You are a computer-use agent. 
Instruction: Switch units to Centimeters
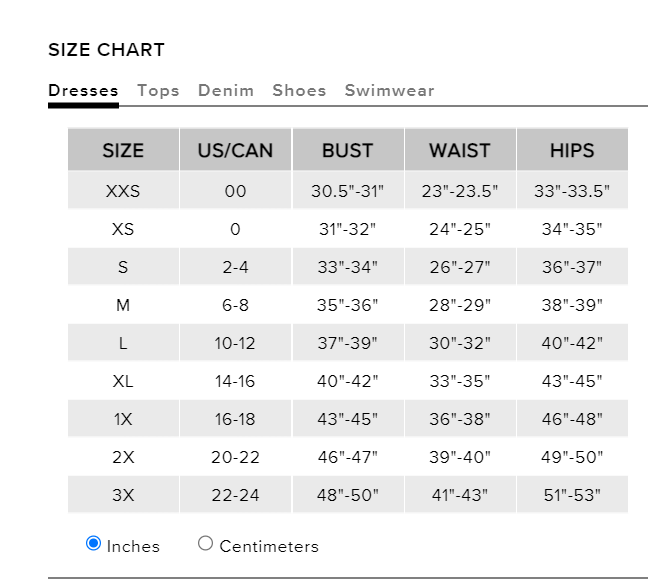click(x=206, y=544)
